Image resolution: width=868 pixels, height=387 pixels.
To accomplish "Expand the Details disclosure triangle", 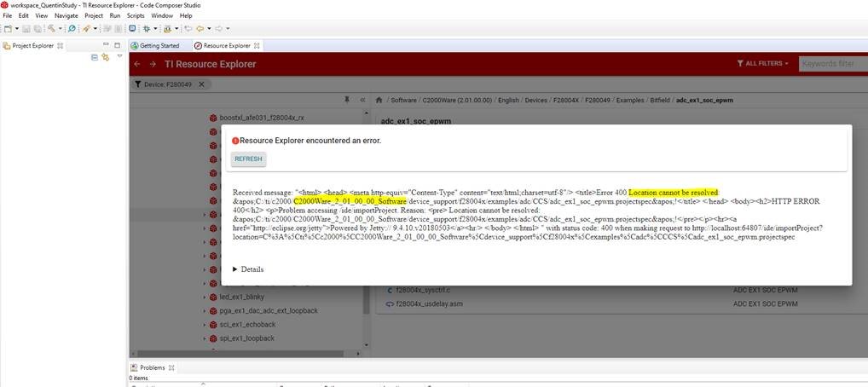I will point(234,269).
